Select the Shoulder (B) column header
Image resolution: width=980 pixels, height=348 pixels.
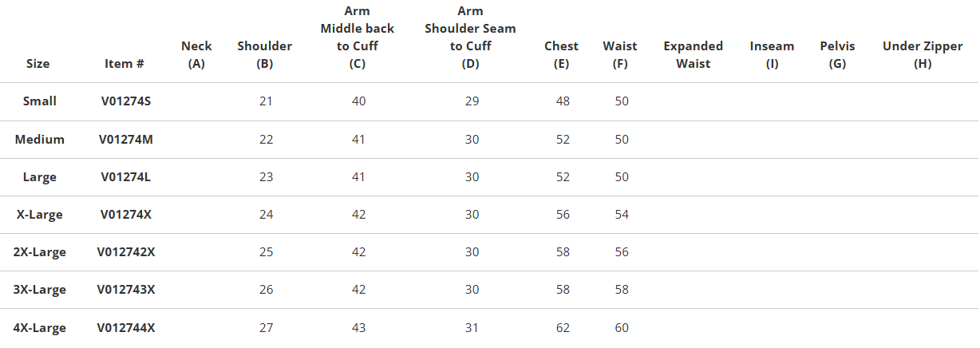pyautogui.click(x=265, y=54)
